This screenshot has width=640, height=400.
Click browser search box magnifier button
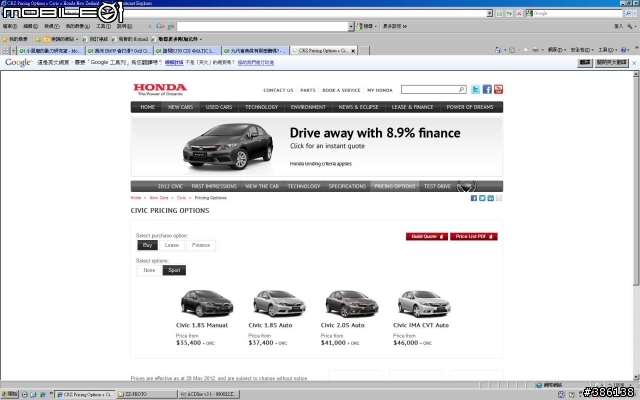(628, 13)
